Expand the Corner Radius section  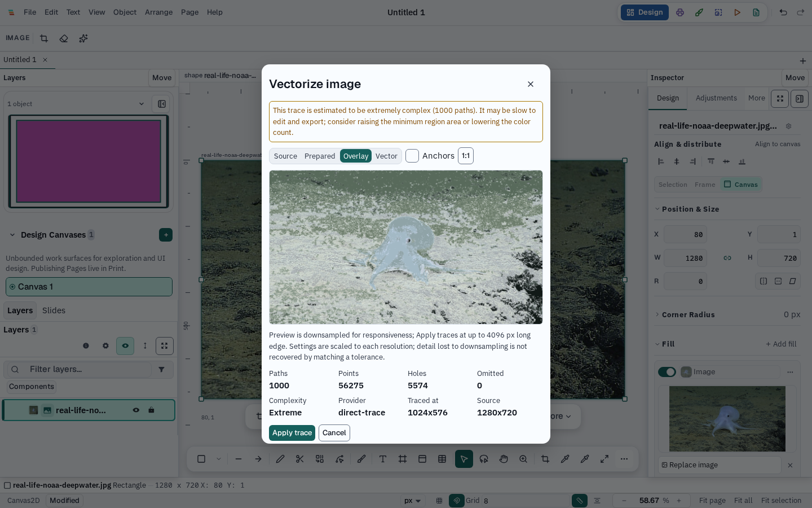coord(657,314)
